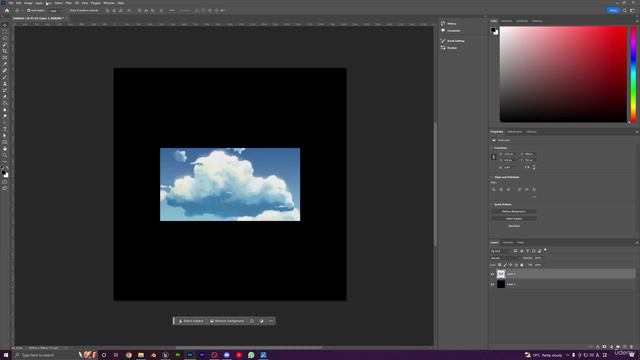Viewport: 640px width, 360px height.
Task: Toggle Lock all icon in Layers panel
Action: (522, 265)
